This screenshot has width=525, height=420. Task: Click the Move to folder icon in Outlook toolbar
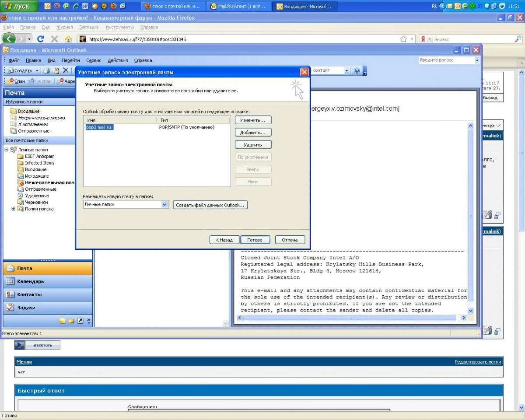coord(56,70)
